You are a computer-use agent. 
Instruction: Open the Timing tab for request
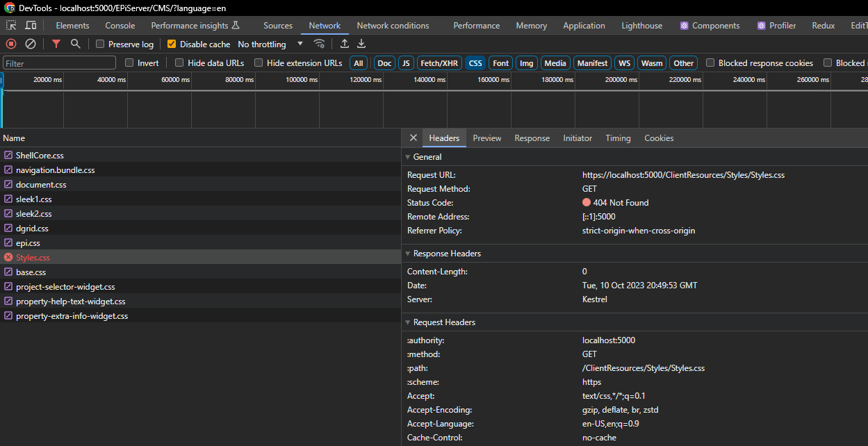pos(618,138)
